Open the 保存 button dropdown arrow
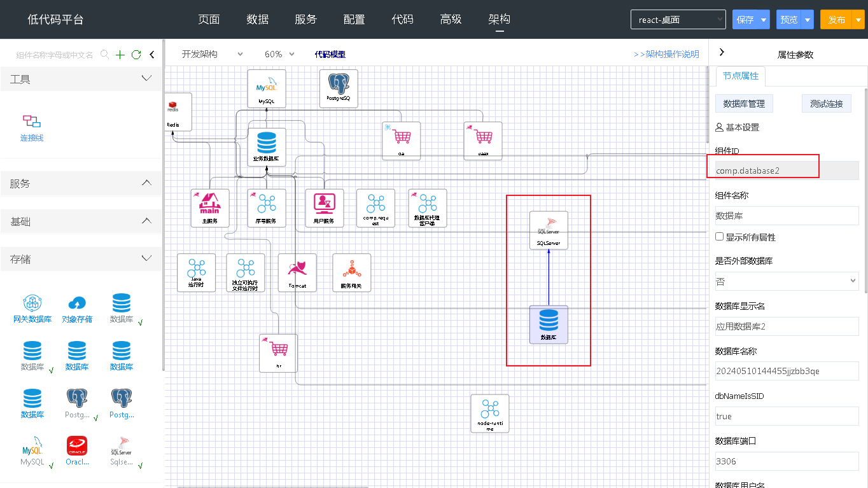Image resolution: width=868 pixels, height=488 pixels. pos(764,20)
